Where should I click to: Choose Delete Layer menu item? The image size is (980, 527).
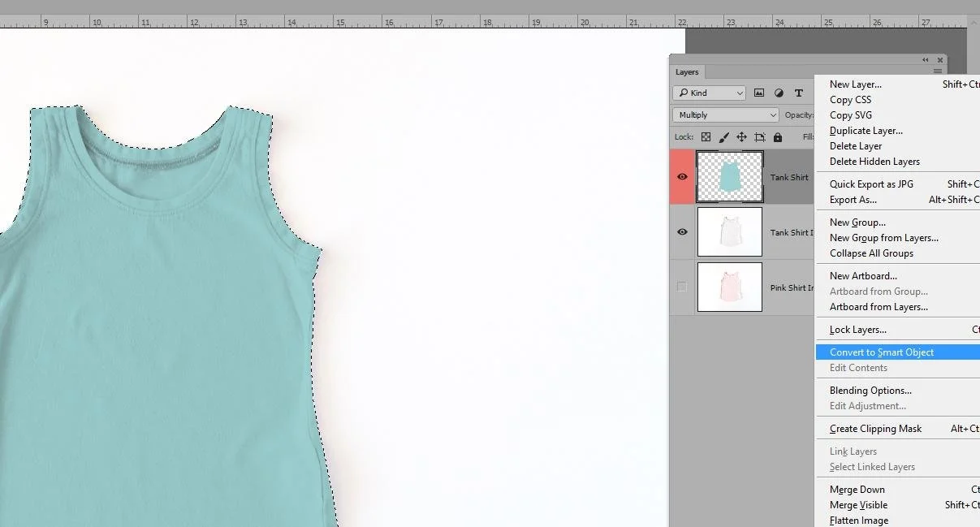pos(856,146)
